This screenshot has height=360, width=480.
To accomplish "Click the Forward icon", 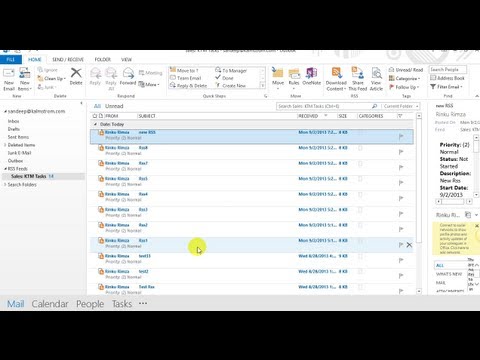I will click(x=128, y=73).
